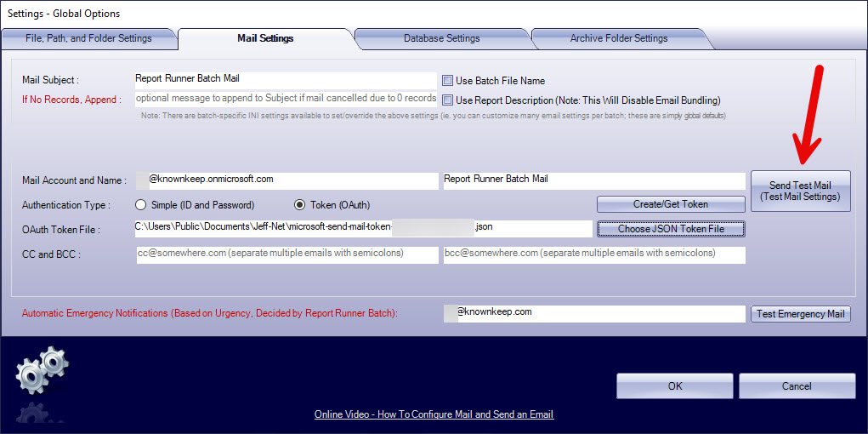Select Token (OAuth) authentication type
868x434 pixels.
[x=299, y=205]
